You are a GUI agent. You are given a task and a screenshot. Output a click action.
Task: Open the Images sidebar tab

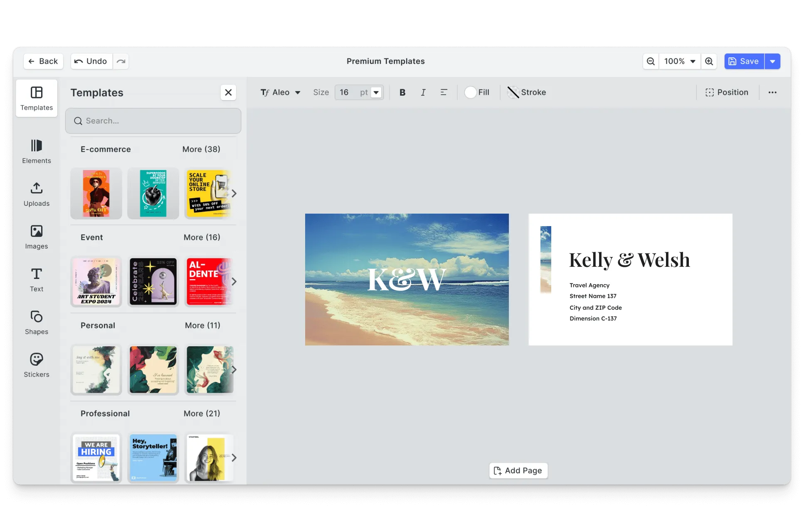click(x=37, y=237)
